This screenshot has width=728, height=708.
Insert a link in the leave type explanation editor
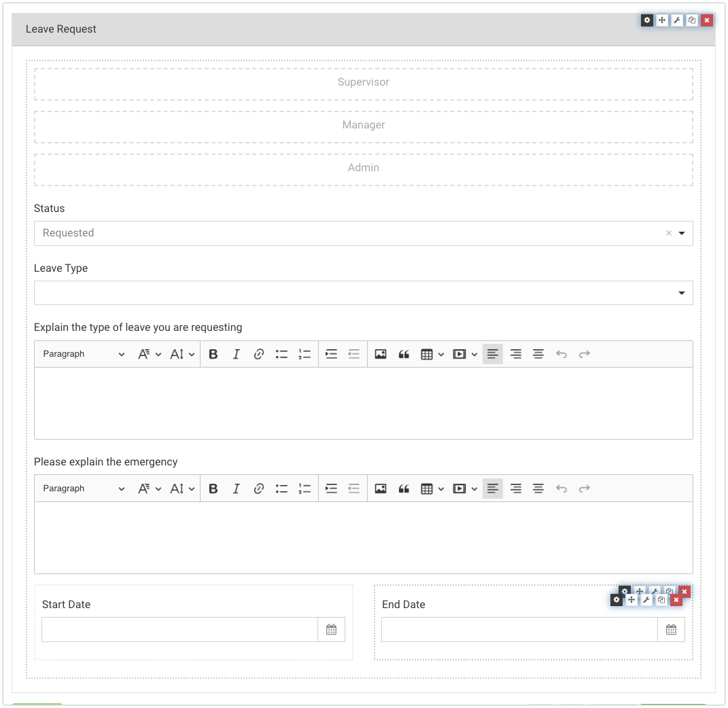pos(258,354)
